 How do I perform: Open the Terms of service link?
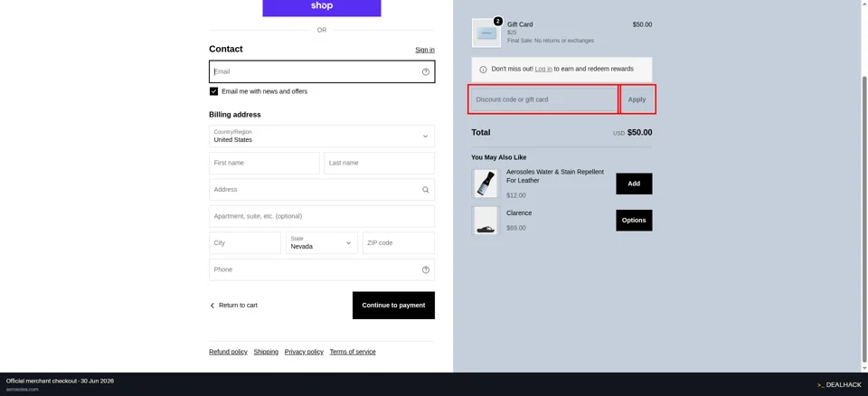pos(353,352)
